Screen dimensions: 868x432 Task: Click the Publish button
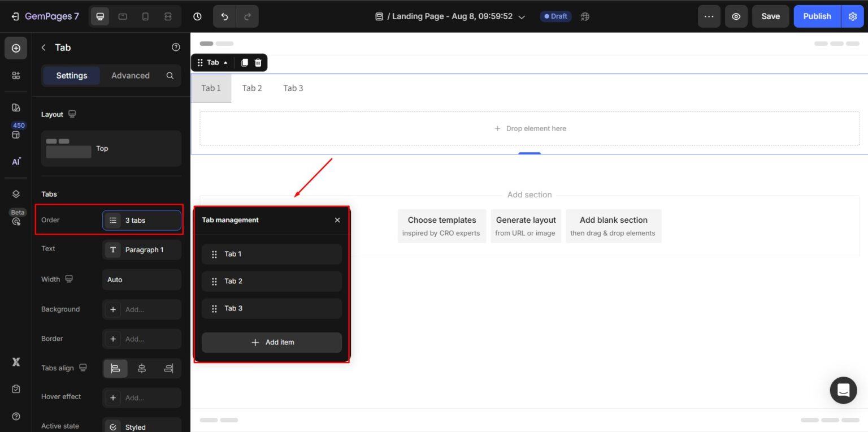pyautogui.click(x=817, y=16)
